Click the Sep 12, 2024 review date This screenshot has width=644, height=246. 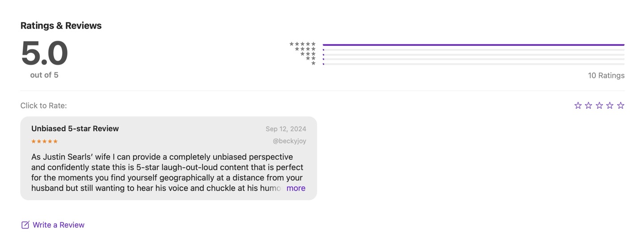tap(286, 129)
